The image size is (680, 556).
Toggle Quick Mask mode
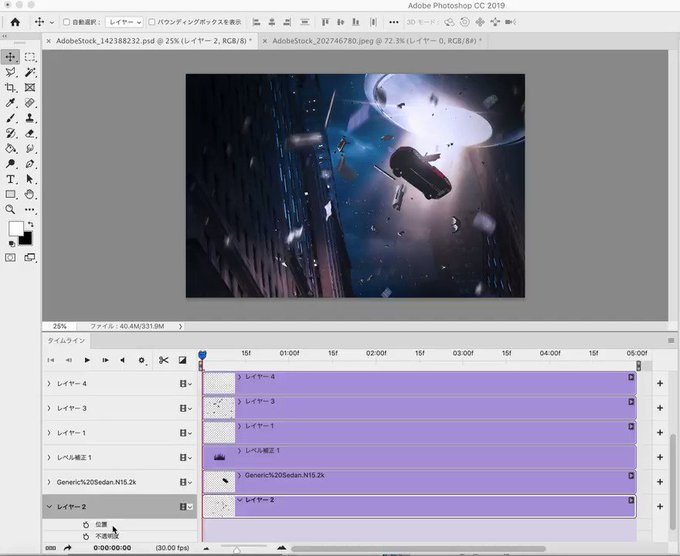(x=10, y=258)
